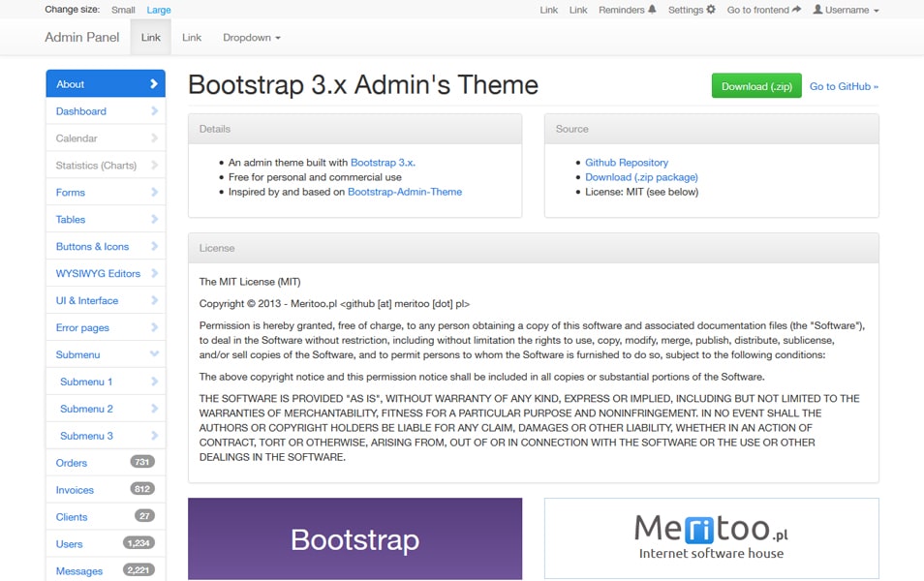
Task: Click the green Download (.zip) button
Action: pos(756,86)
